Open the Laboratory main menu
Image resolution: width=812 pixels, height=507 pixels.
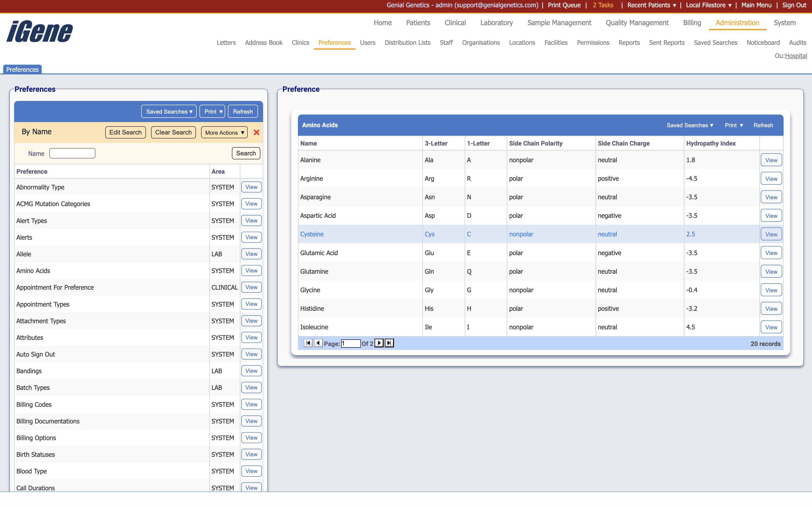click(x=496, y=23)
